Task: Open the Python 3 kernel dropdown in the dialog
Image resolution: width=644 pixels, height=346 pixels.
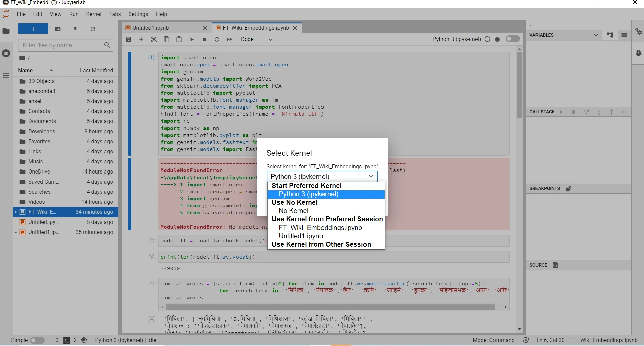Action: [322, 177]
